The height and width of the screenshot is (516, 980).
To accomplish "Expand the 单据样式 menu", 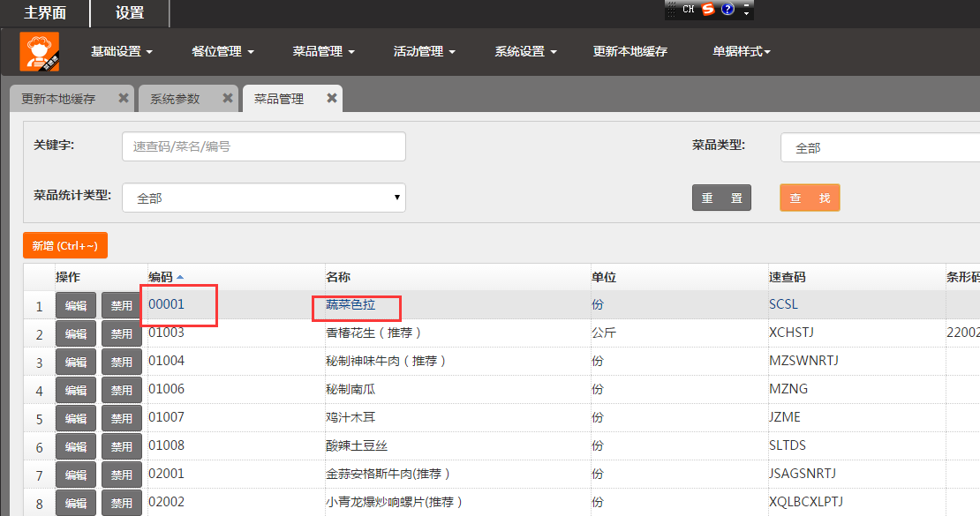I will click(x=742, y=51).
